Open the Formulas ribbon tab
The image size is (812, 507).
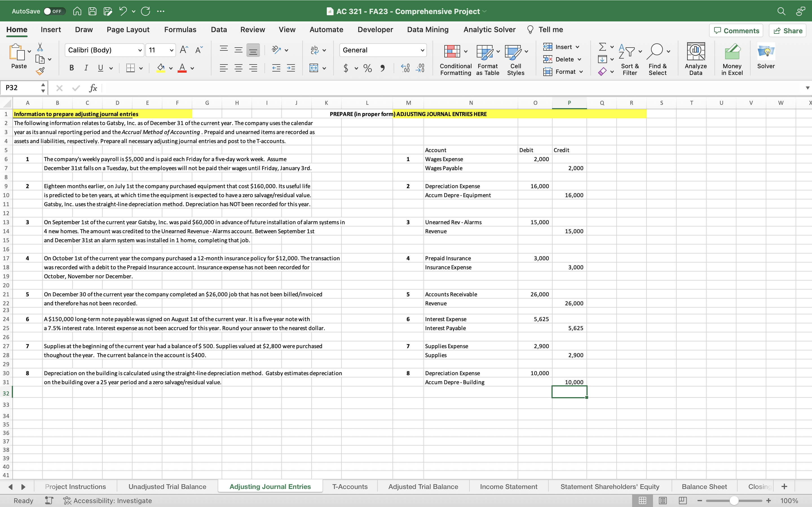180,30
